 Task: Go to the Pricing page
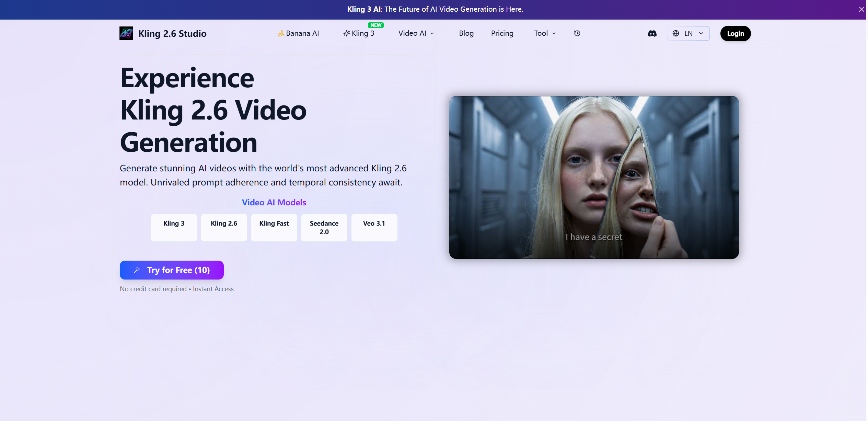click(x=502, y=33)
